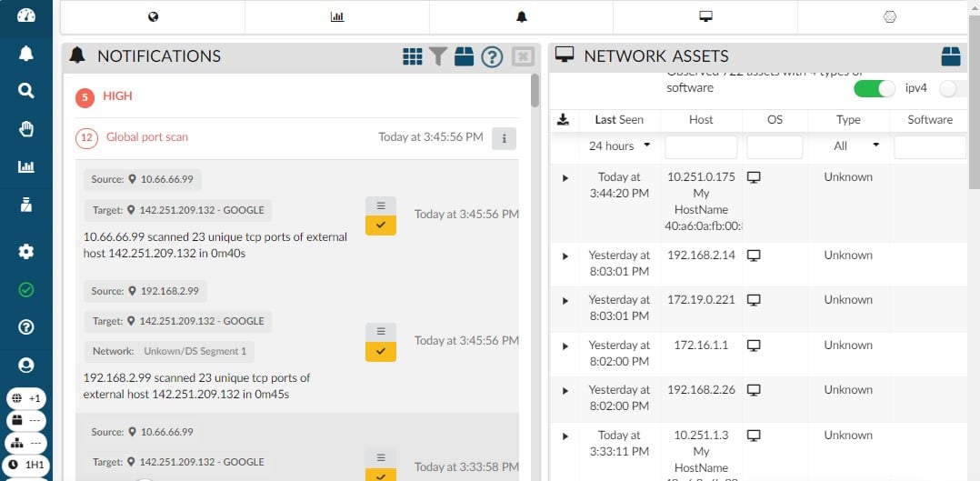Open menu for the 192.168.2.99 alert
980x481 pixels.
tap(381, 332)
